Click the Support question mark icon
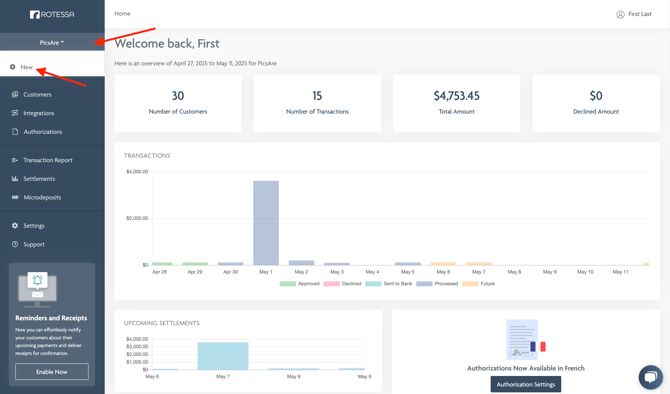Screen dimensions: 670x394 [15, 244]
